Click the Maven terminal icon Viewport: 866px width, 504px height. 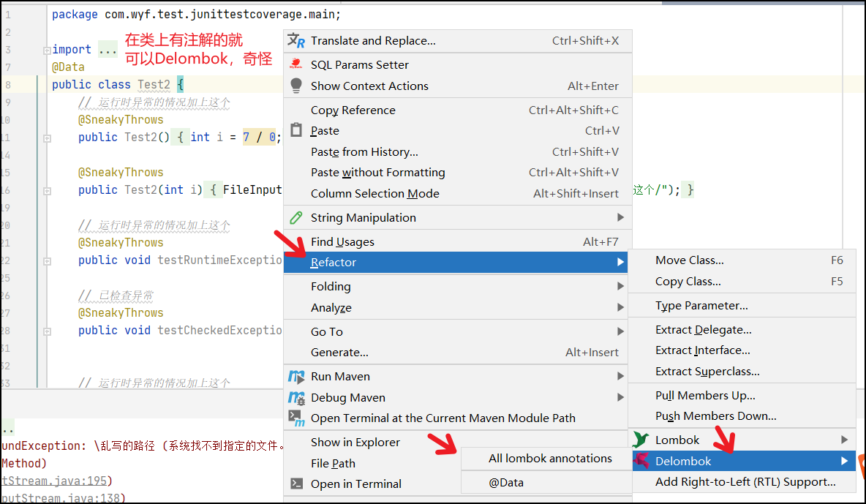[296, 418]
